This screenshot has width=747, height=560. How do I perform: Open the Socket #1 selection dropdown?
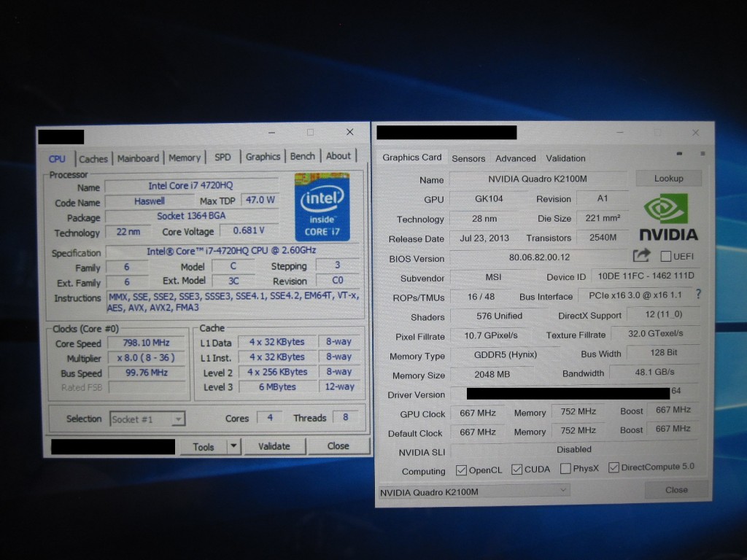click(147, 419)
